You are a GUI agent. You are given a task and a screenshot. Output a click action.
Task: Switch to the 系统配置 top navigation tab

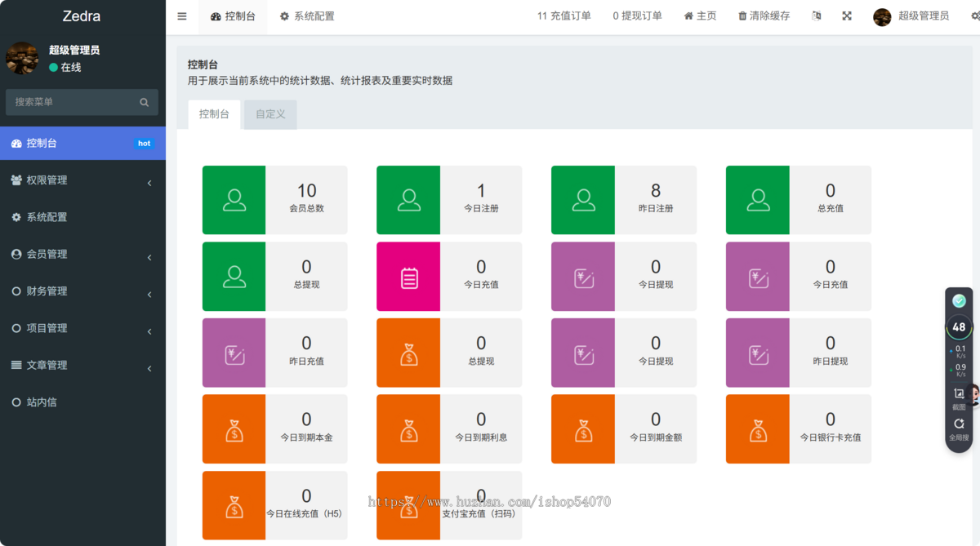point(307,16)
